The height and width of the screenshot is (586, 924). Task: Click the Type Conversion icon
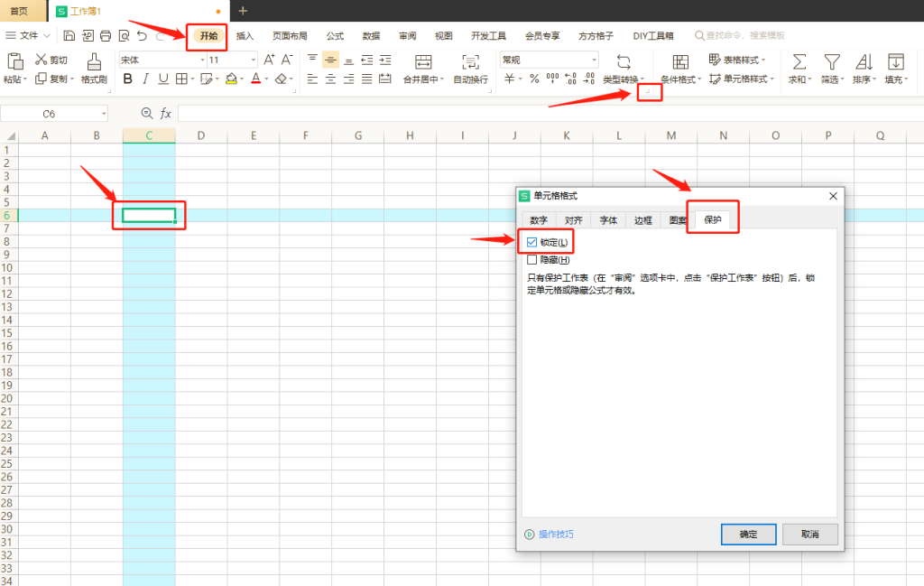[624, 62]
